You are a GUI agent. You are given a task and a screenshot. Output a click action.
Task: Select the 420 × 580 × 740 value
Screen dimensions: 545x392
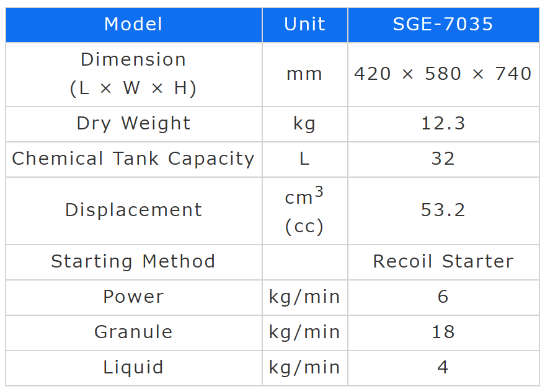coord(443,74)
